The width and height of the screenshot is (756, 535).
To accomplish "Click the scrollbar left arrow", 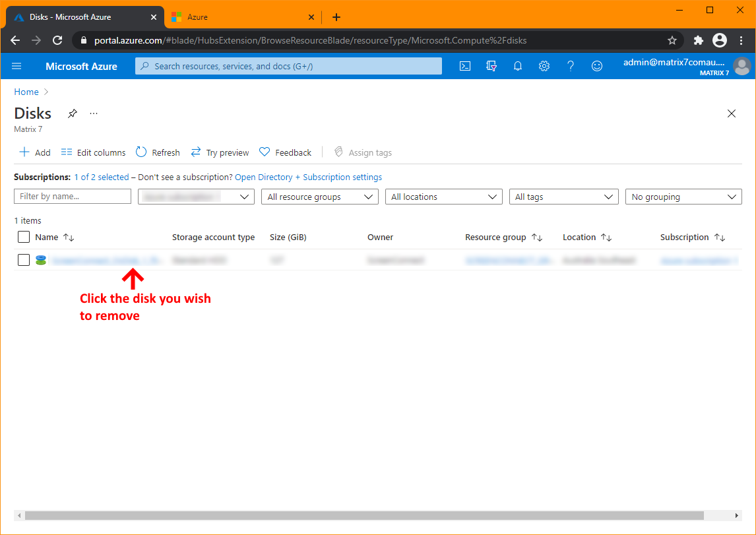I will pos(19,515).
